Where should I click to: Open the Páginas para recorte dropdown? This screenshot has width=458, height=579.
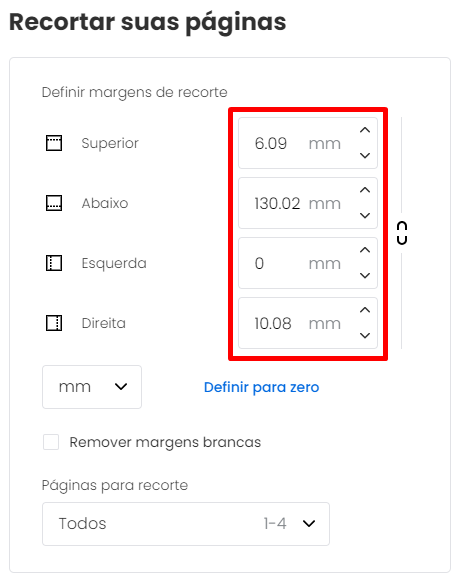[x=186, y=524]
